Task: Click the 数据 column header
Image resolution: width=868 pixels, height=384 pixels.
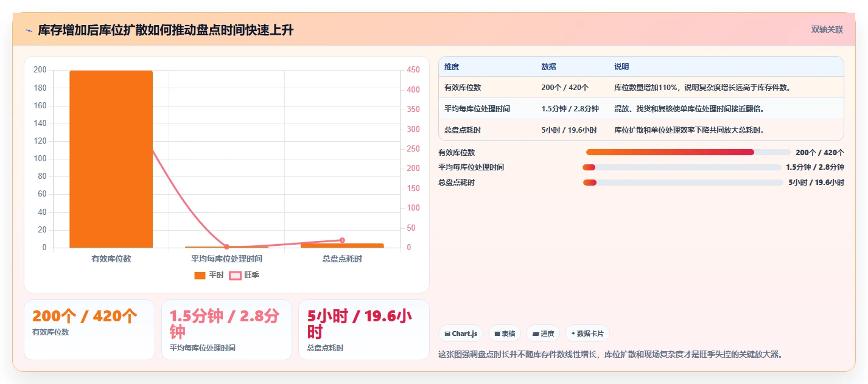Action: [548, 67]
